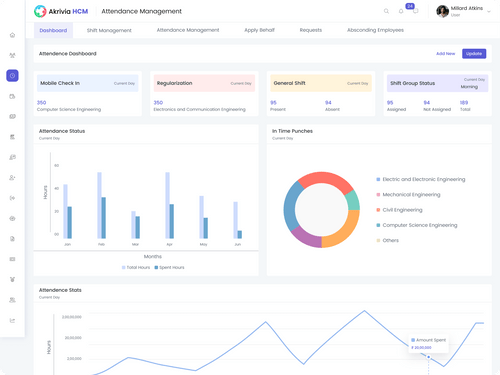Click the Spent Hours legend swatch

[x=156, y=267]
